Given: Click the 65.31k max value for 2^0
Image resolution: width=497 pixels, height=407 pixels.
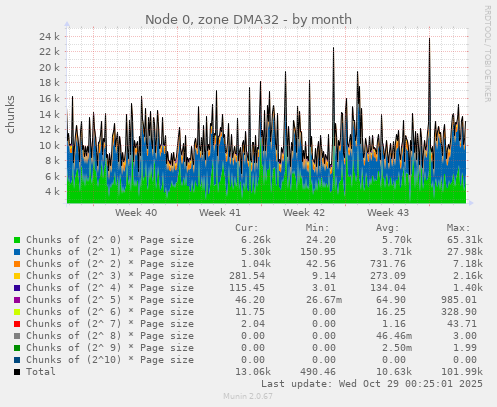Looking at the screenshot, I should (465, 240).
